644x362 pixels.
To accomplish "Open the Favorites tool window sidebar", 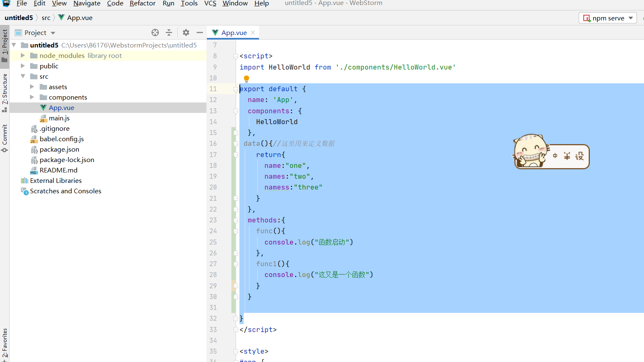I will click(5, 342).
